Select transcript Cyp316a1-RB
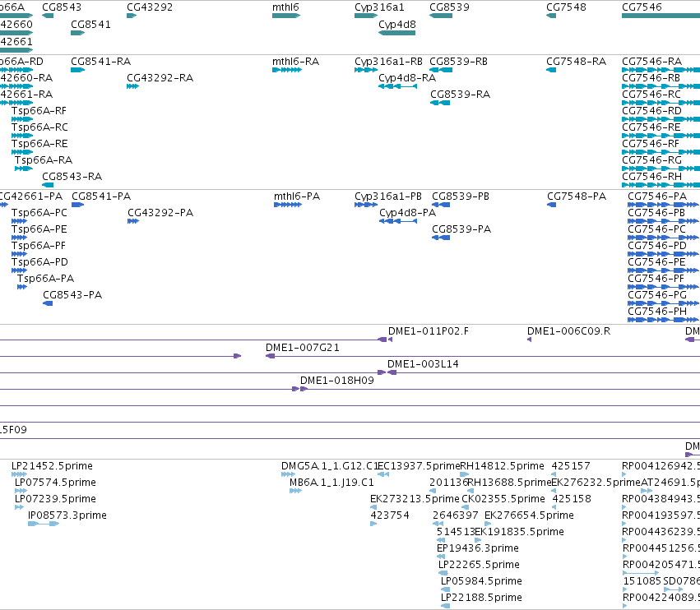Viewport: 700px width, 610px height. pos(388,62)
